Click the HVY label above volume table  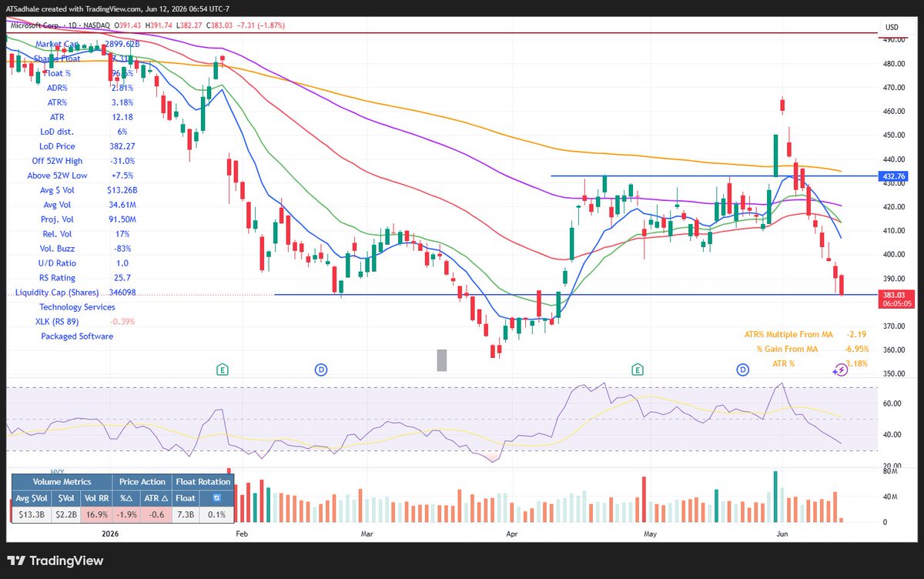tap(57, 470)
